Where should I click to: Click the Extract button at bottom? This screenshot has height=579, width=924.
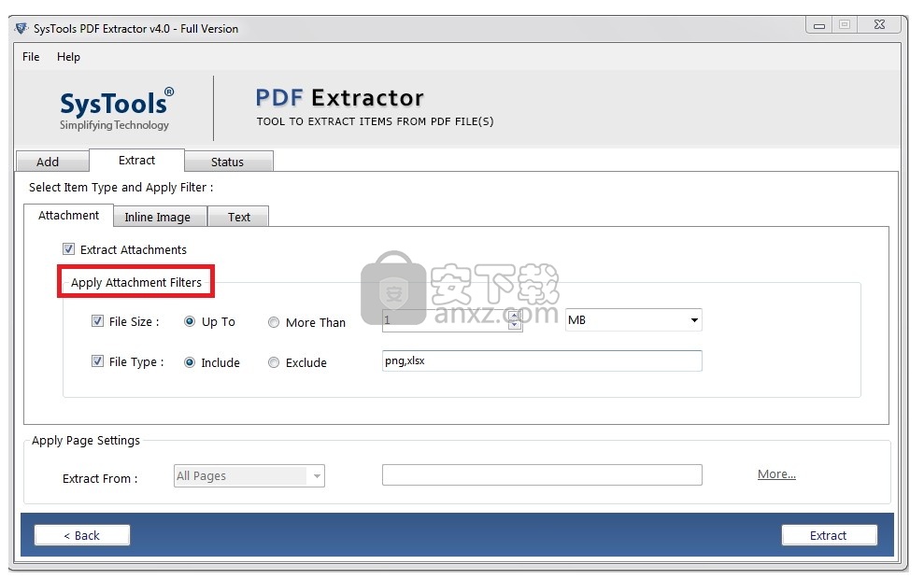click(x=829, y=535)
